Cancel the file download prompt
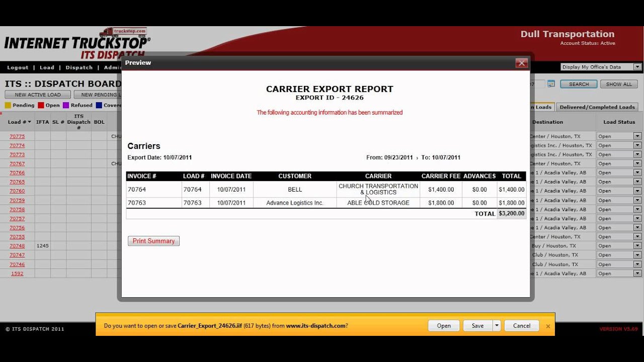644x362 pixels. (522, 326)
